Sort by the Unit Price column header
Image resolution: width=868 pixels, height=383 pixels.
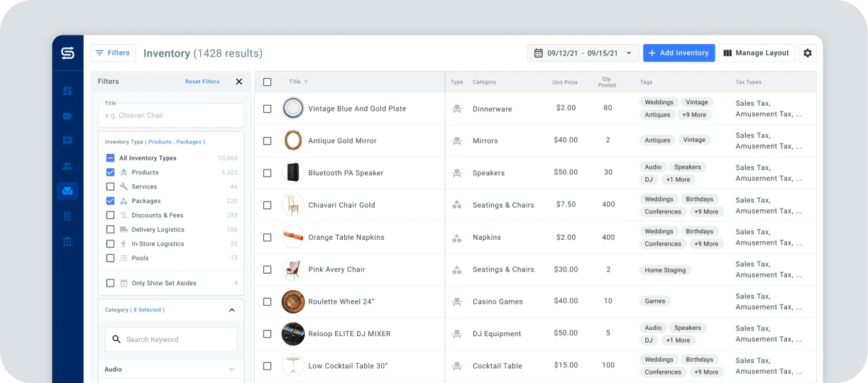tap(564, 82)
